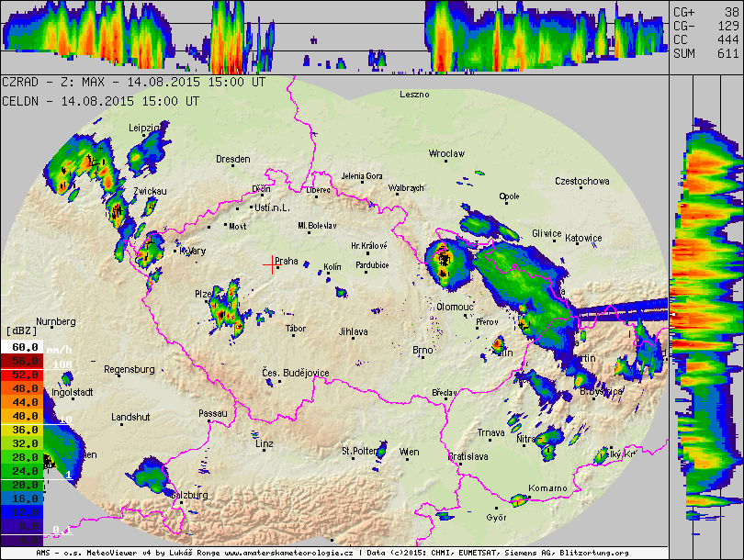Click the Plzeň storm cell on radar
The height and width of the screenshot is (560, 744).
(225, 308)
